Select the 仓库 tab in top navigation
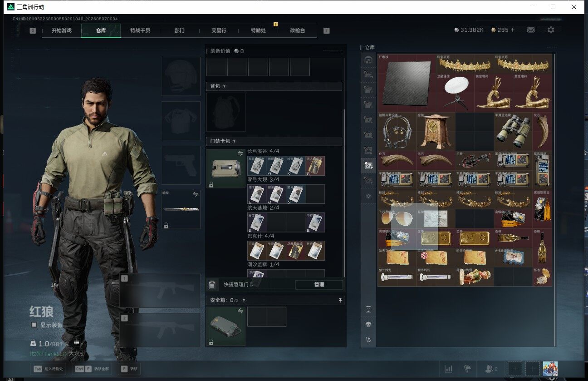Image resolution: width=588 pixels, height=381 pixels. point(101,30)
